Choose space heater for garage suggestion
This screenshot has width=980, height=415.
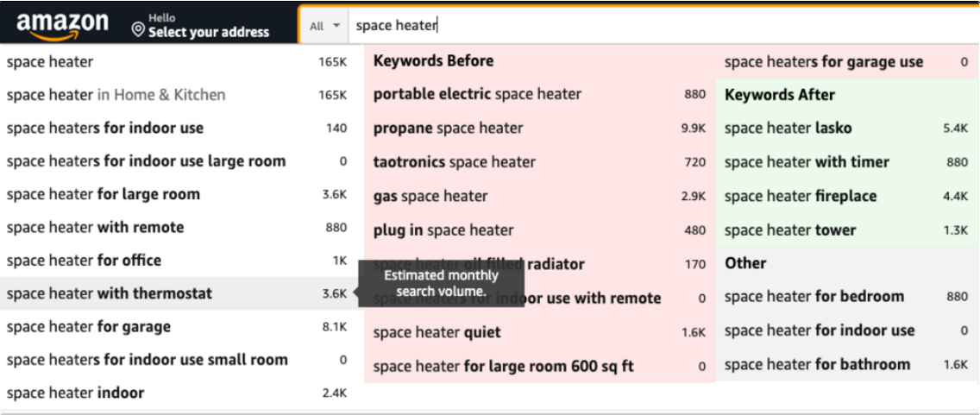[x=89, y=327]
